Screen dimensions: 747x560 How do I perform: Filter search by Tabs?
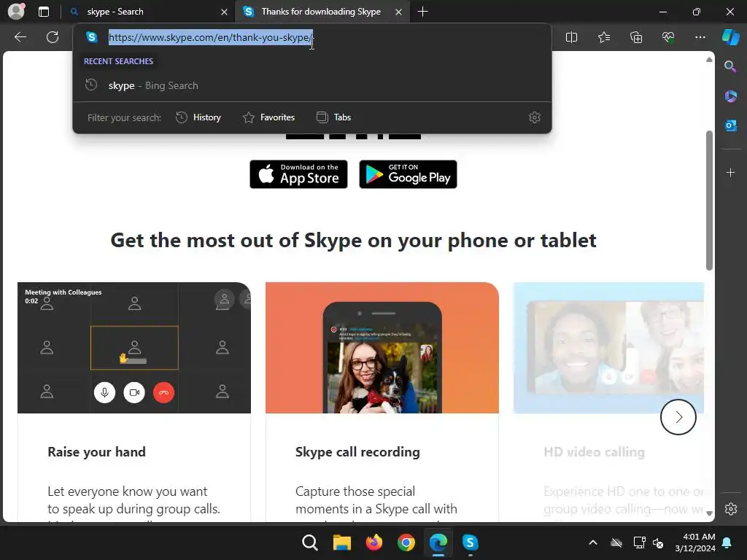tap(333, 117)
